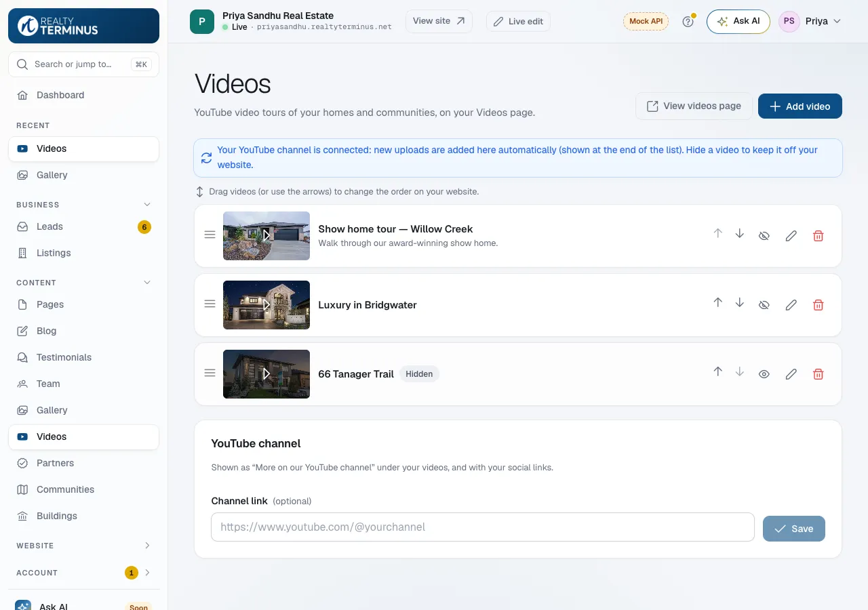
Task: Expand the Account section
Action: click(147, 573)
